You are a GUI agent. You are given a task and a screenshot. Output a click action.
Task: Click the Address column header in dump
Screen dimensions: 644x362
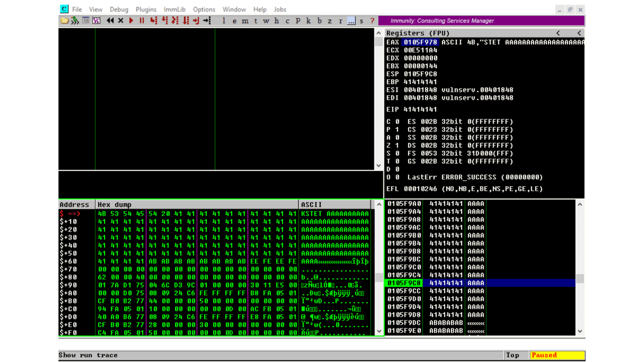[x=77, y=204]
